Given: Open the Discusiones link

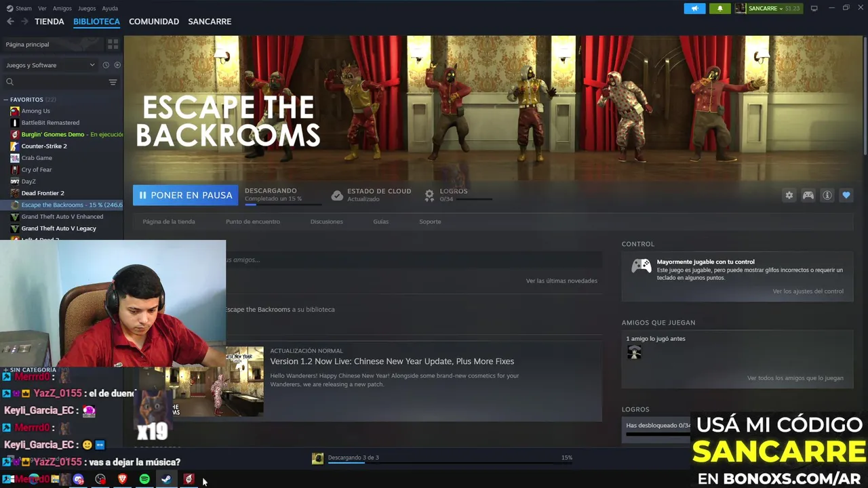Looking at the screenshot, I should point(326,222).
